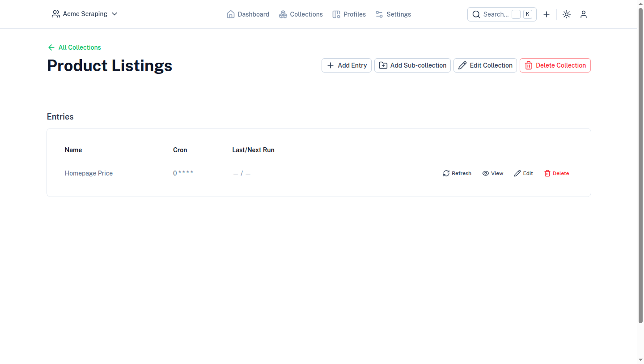
Task: Delete the Homepage Price entry
Action: pos(556,173)
